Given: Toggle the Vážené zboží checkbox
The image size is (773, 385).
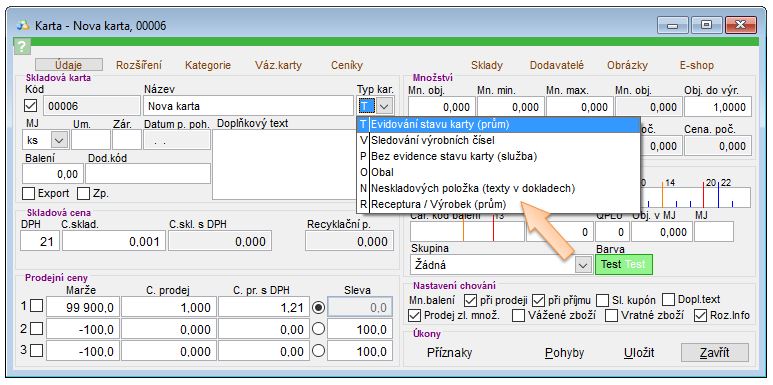Looking at the screenshot, I should click(x=518, y=315).
